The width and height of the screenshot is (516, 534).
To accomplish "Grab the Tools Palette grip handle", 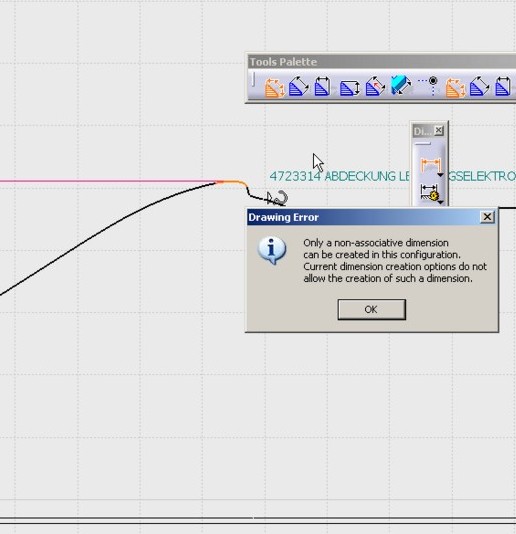I will (253, 79).
